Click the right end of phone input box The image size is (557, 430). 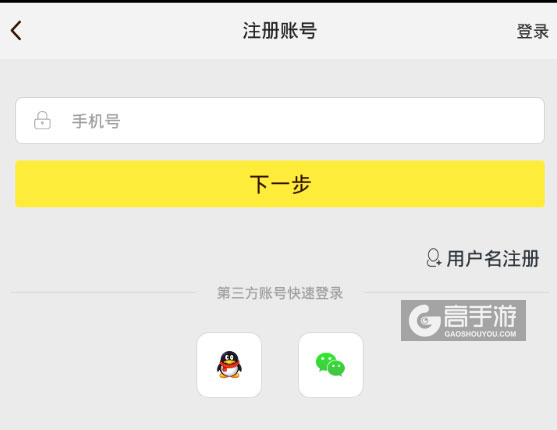coord(529,120)
